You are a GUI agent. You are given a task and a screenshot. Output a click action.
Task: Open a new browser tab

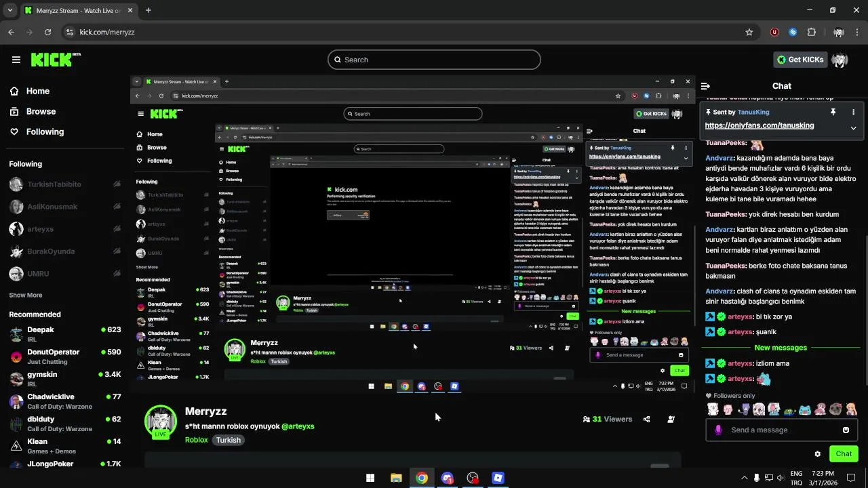coord(148,10)
